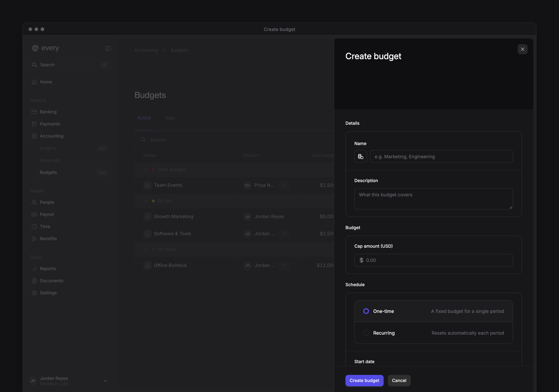Toggle the sidebar collapse icon

[108, 48]
